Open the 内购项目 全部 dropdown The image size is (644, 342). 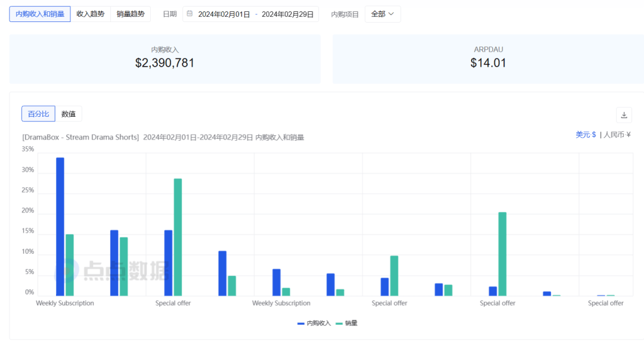click(382, 14)
